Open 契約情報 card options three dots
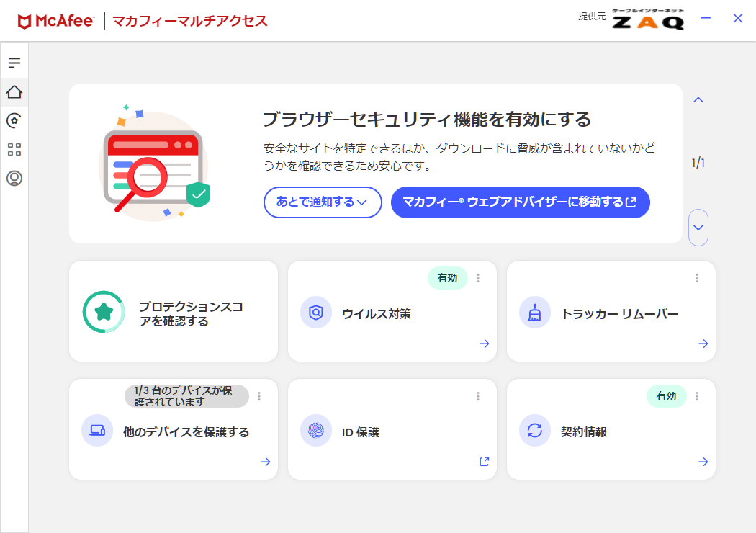 tap(697, 396)
